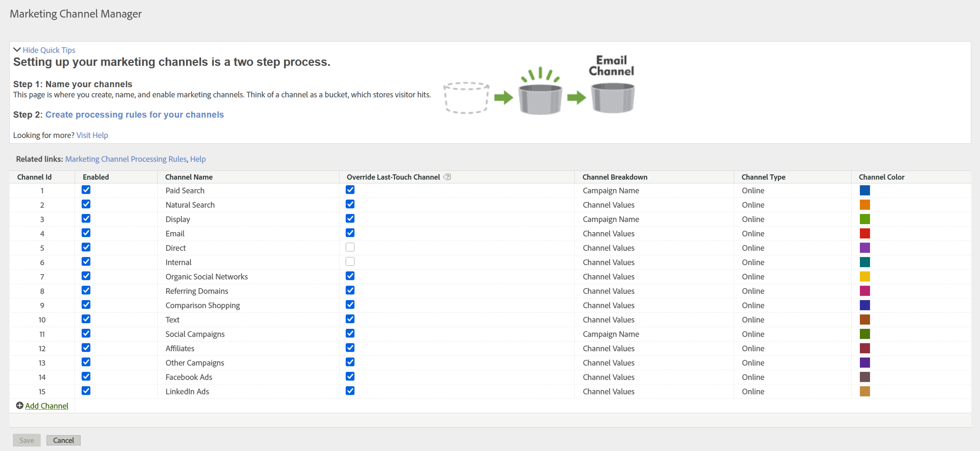
Task: Click the blue Paid Search color swatch
Action: pyautogui.click(x=865, y=190)
